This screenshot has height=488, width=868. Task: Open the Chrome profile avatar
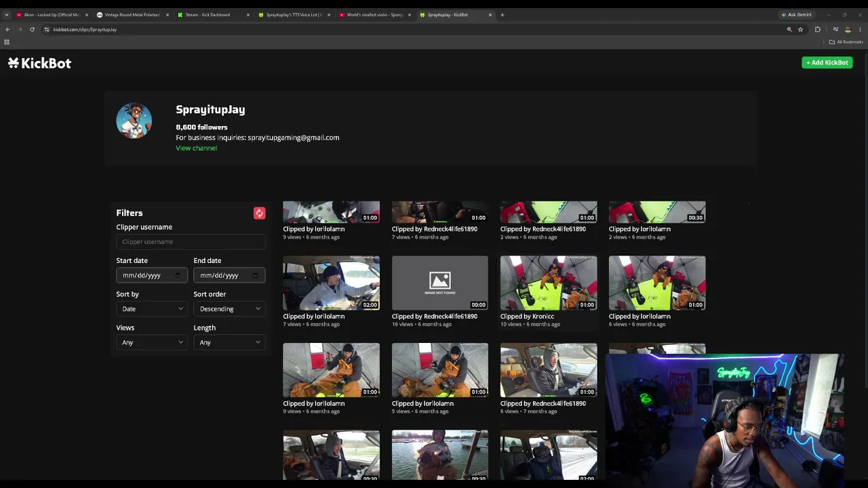click(x=848, y=29)
